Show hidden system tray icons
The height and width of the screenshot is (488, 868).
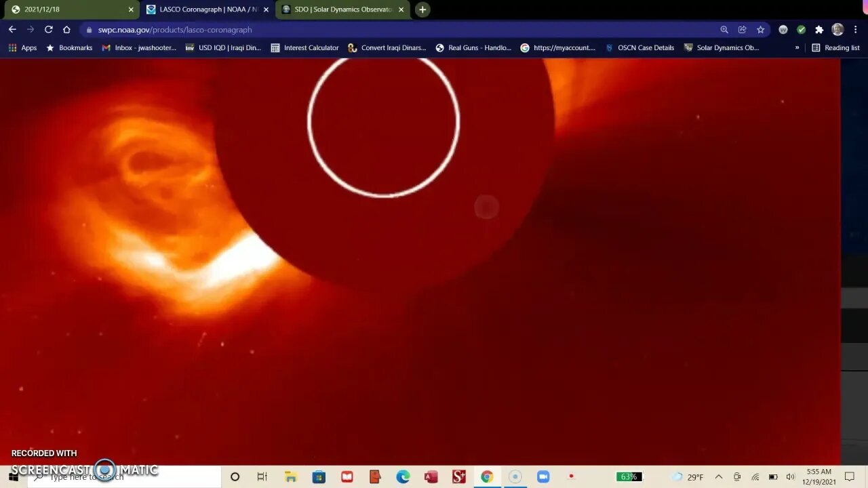click(719, 477)
